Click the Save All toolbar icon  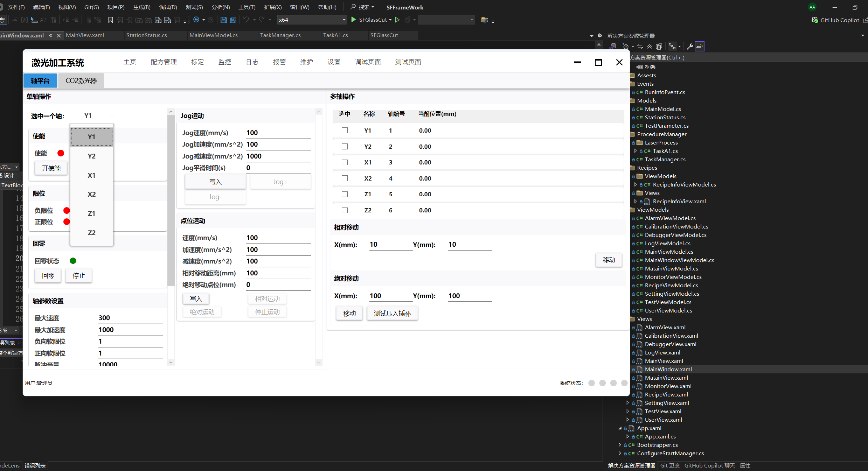click(233, 20)
